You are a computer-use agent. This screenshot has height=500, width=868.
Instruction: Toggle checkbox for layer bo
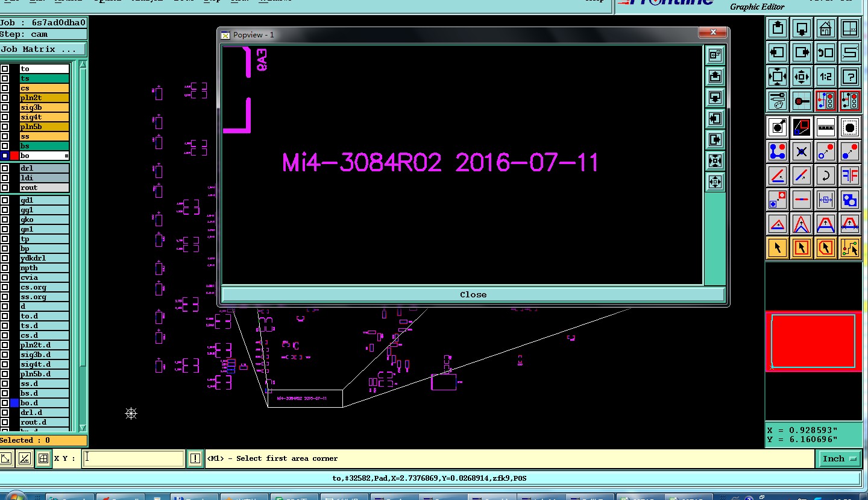pos(5,156)
